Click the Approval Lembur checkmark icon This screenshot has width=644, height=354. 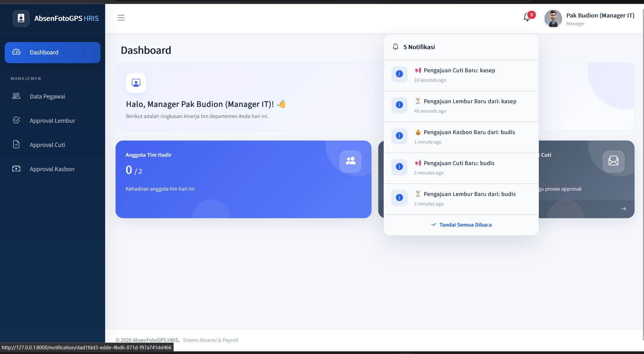(16, 120)
